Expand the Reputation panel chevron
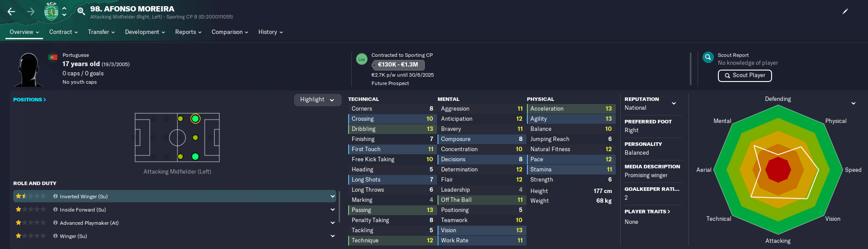The width and height of the screenshot is (868, 249). pos(674,103)
